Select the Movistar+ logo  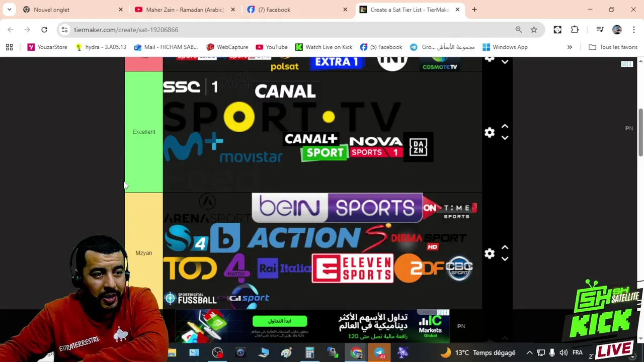click(x=222, y=148)
